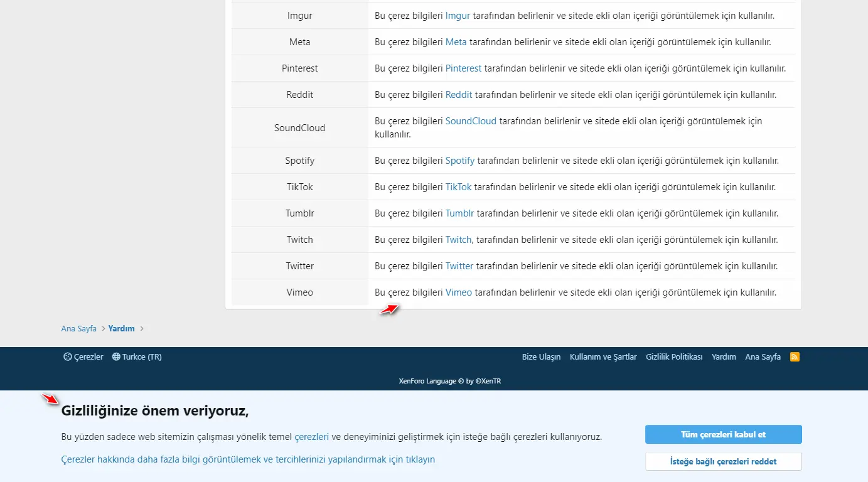
Task: Open Kullanım ve Şartlar footer link
Action: click(x=603, y=356)
